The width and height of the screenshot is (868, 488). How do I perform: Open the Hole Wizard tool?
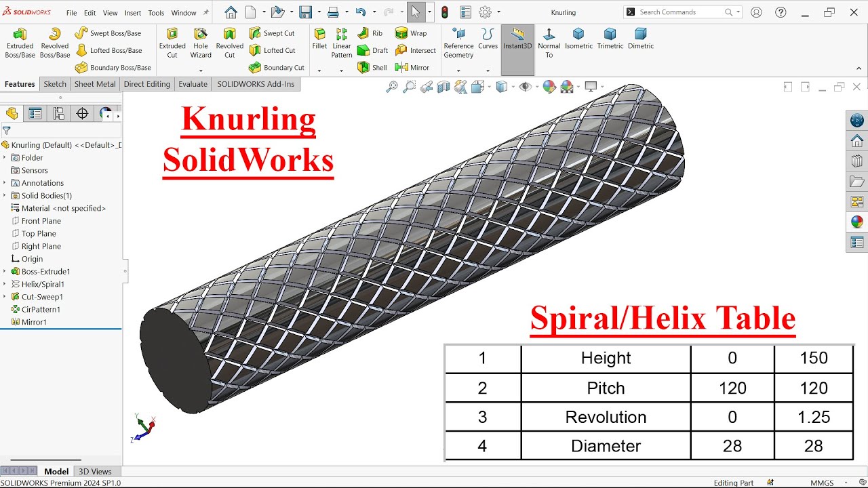point(201,43)
